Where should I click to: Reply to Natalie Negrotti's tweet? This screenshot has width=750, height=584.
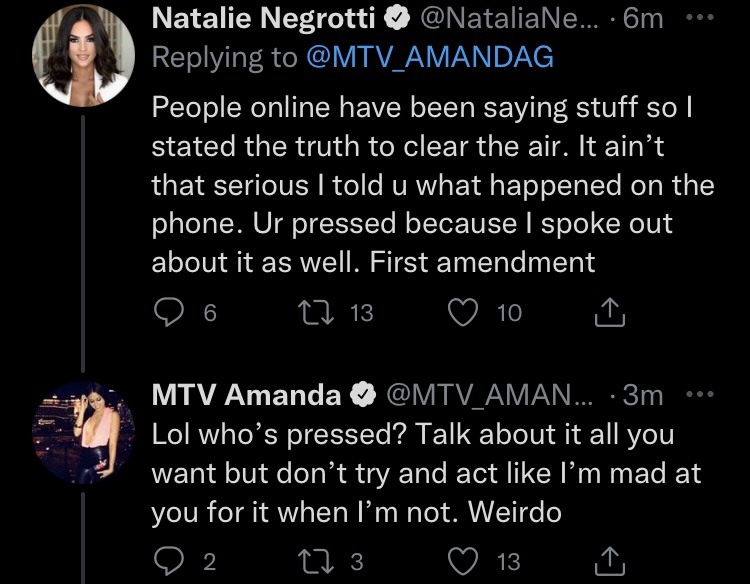(x=169, y=312)
